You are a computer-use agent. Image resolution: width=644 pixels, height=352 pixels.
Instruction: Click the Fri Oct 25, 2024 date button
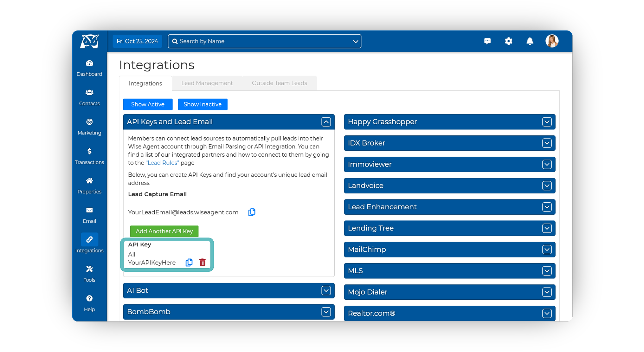tap(138, 41)
